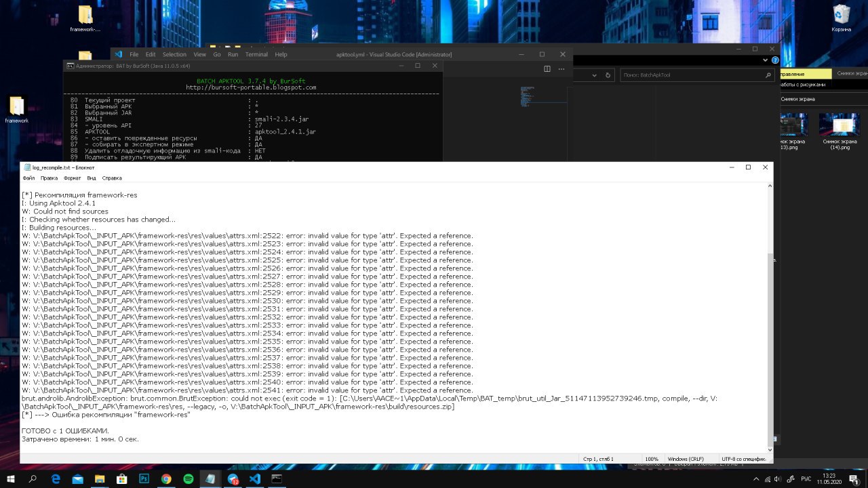Open taskbar search magnifier
The width and height of the screenshot is (868, 488).
click(x=33, y=479)
